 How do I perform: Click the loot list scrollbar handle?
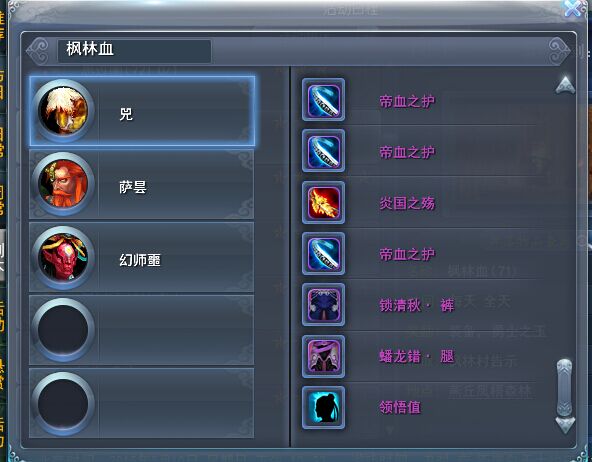coord(564,388)
